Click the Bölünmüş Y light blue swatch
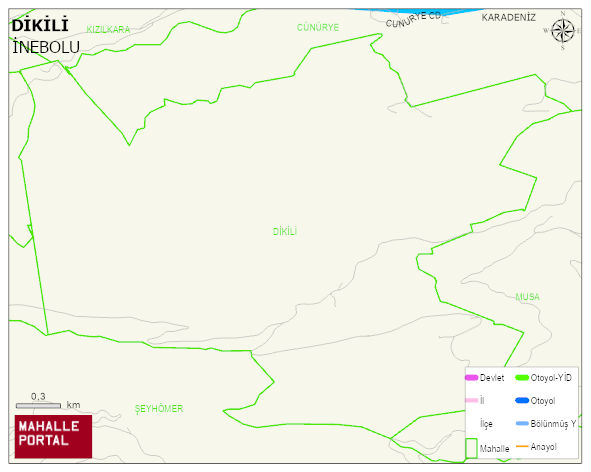591x472 pixels. coord(522,424)
